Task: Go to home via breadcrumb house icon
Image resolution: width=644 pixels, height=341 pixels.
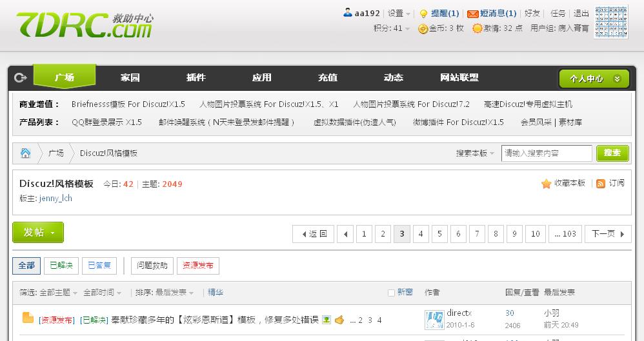Action: point(25,153)
